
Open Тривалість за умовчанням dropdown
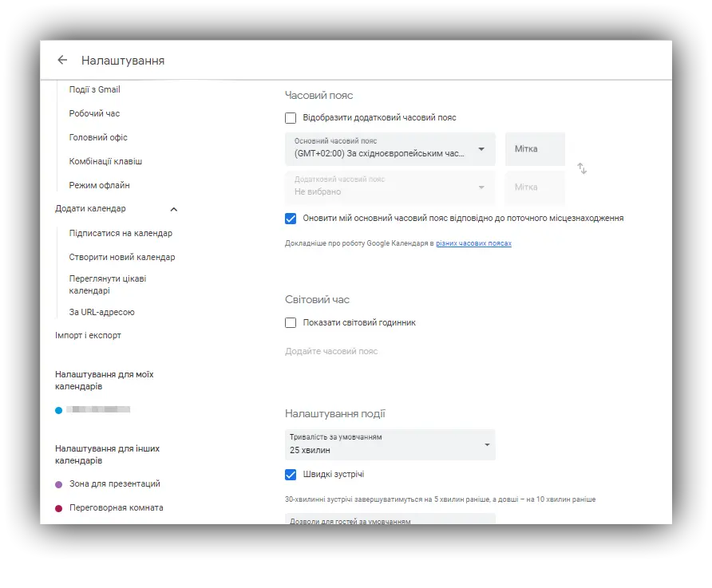[x=390, y=444]
